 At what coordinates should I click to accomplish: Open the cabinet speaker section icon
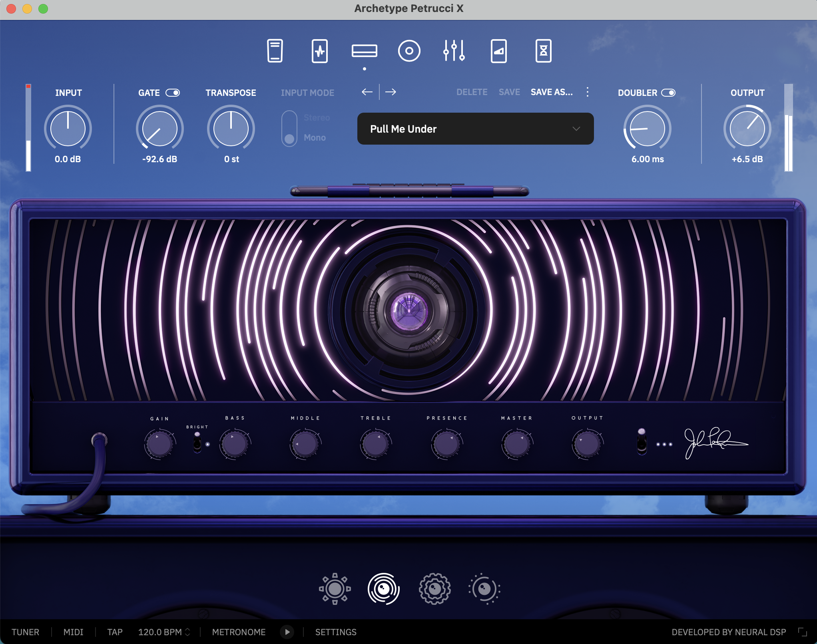point(409,51)
